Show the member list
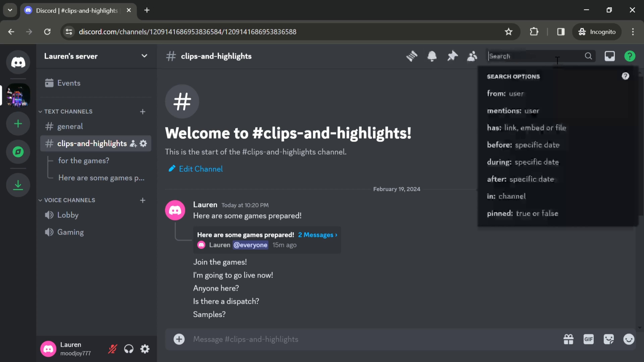Screen dimensions: 644x362 (472, 56)
